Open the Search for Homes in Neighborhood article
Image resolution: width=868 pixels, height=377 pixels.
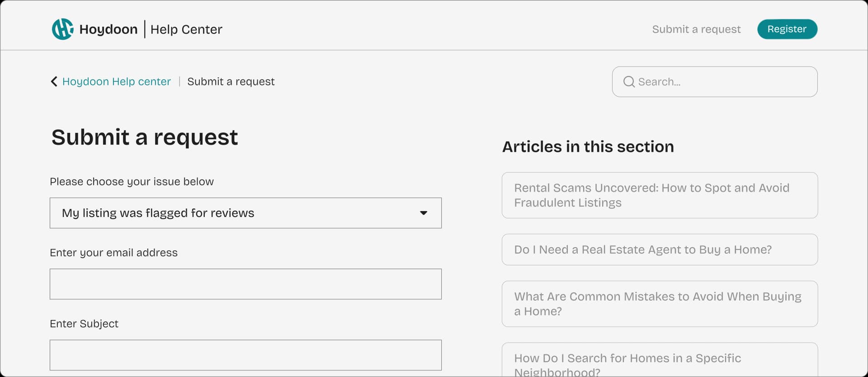[659, 362]
